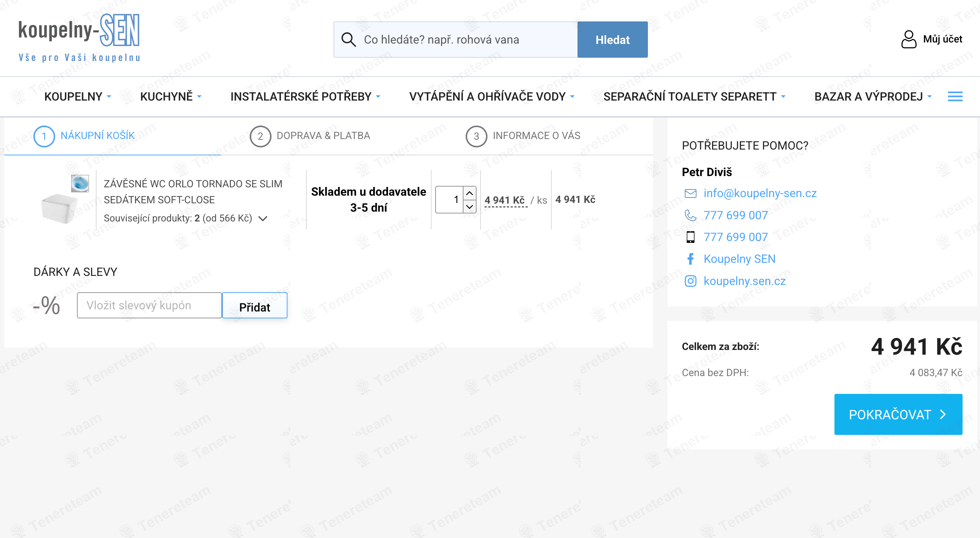Image resolution: width=980 pixels, height=538 pixels.
Task: Click the DÁRKY A SLEVY heading
Action: (x=75, y=272)
